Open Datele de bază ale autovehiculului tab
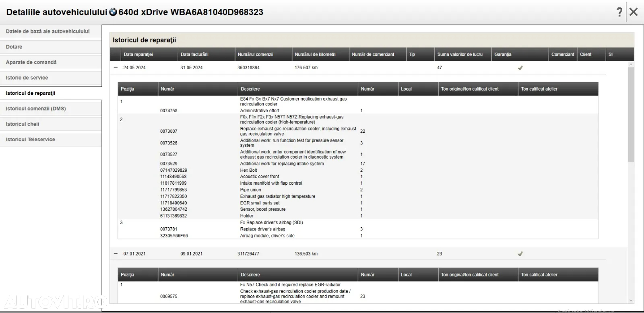Viewport: 644px width, 313px height. coord(51,31)
